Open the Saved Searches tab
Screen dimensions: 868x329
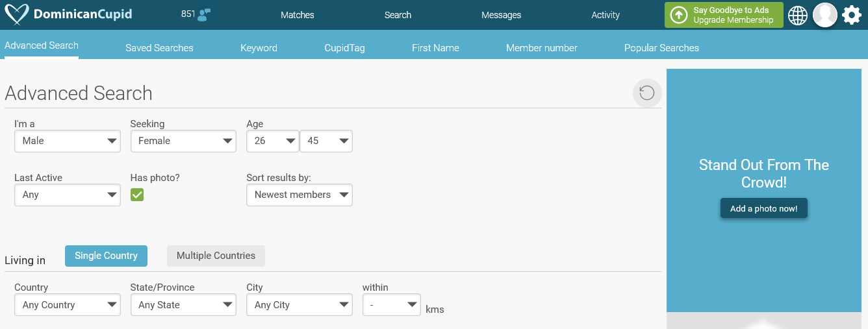(x=159, y=48)
